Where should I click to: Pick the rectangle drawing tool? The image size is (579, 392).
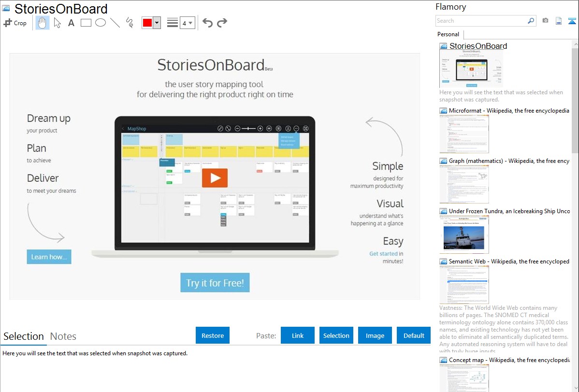86,23
